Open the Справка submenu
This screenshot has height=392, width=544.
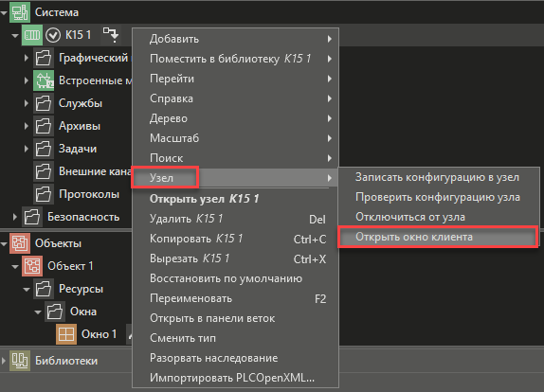(235, 98)
